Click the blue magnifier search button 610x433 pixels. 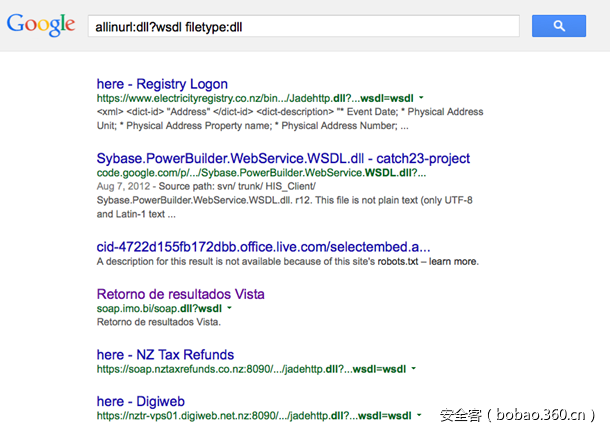(559, 26)
